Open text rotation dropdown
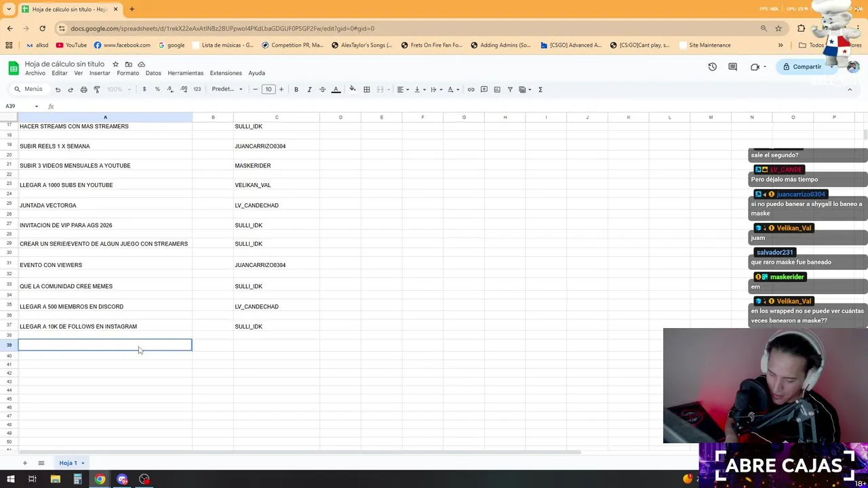 point(452,89)
